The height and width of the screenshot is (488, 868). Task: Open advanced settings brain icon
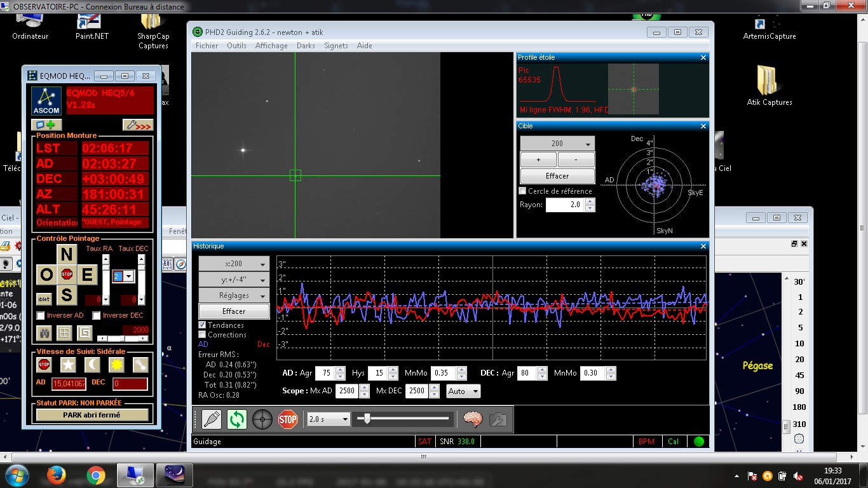pos(472,419)
